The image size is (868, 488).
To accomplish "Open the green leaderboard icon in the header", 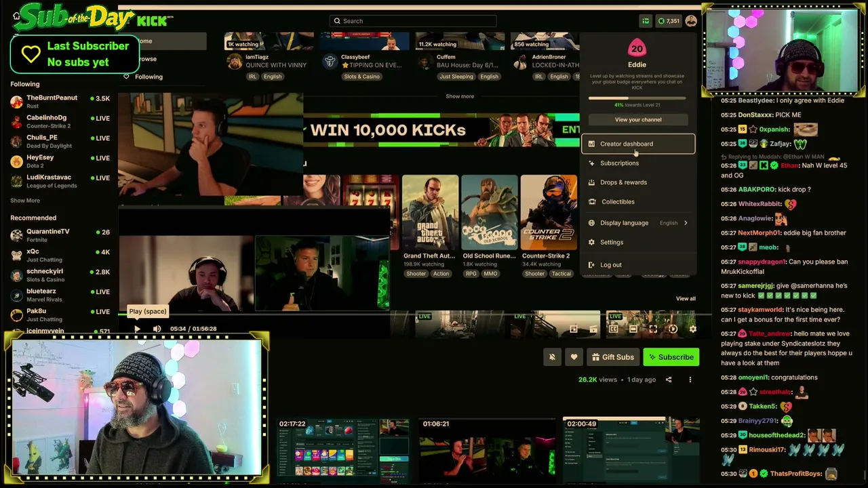I will pyautogui.click(x=646, y=21).
